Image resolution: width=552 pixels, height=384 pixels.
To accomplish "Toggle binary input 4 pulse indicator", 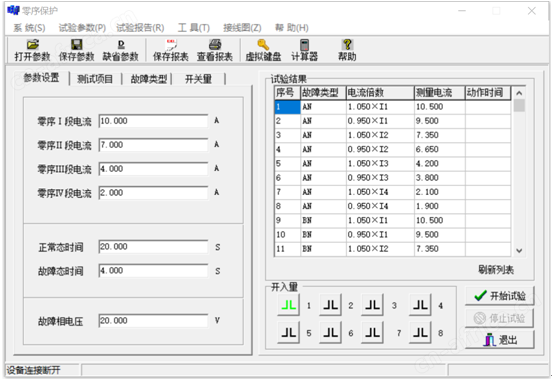I will tap(420, 305).
